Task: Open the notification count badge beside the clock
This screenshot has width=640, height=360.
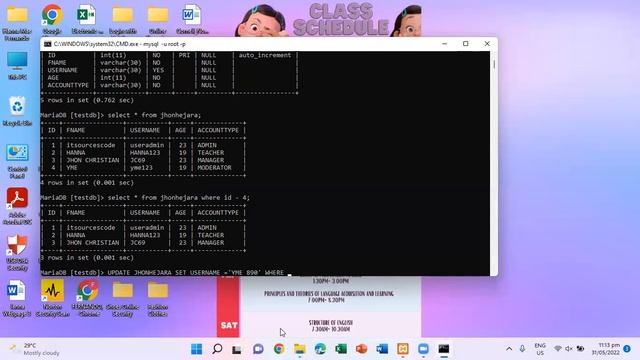Action: 627,349
